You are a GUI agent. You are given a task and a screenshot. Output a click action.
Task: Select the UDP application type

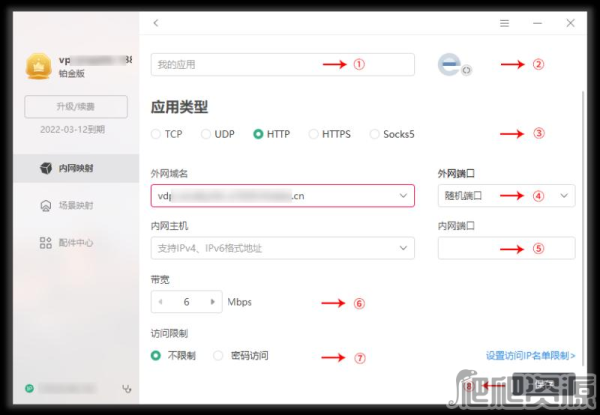coord(206,133)
